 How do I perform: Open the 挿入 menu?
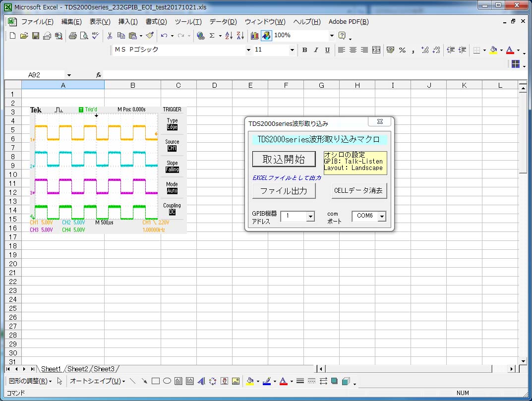pos(128,22)
